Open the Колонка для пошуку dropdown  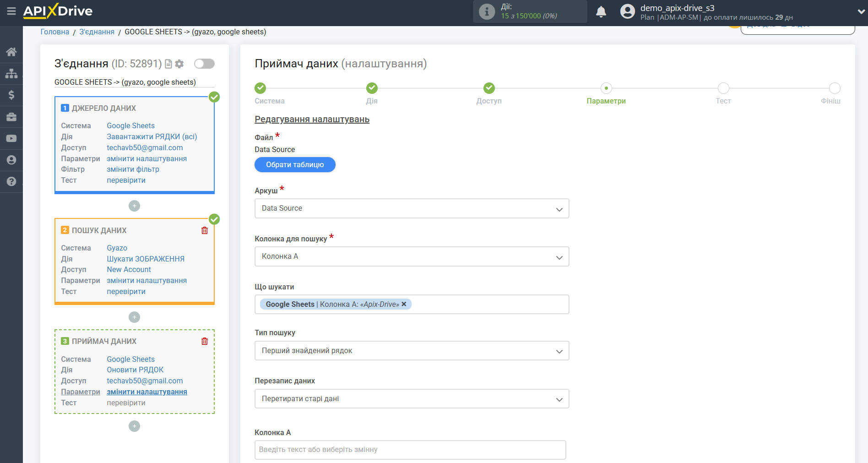(411, 256)
